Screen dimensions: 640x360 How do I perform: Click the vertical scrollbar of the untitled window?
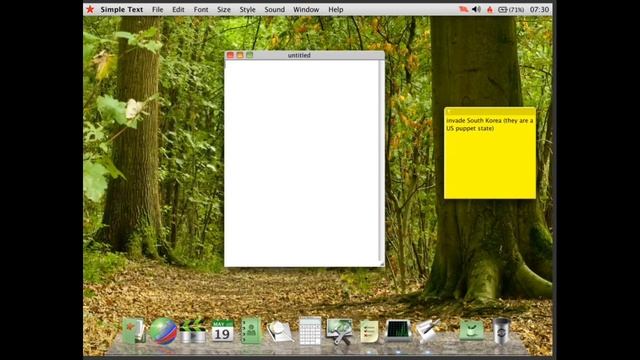coord(382,161)
